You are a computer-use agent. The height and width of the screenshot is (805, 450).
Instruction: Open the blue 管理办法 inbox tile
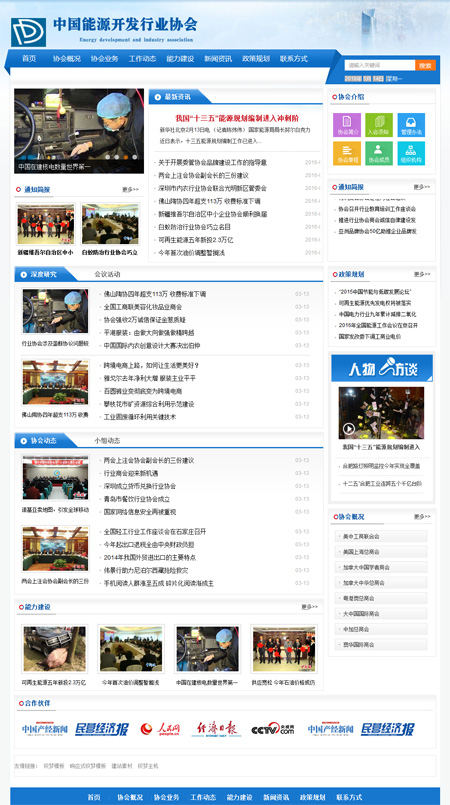tap(411, 125)
